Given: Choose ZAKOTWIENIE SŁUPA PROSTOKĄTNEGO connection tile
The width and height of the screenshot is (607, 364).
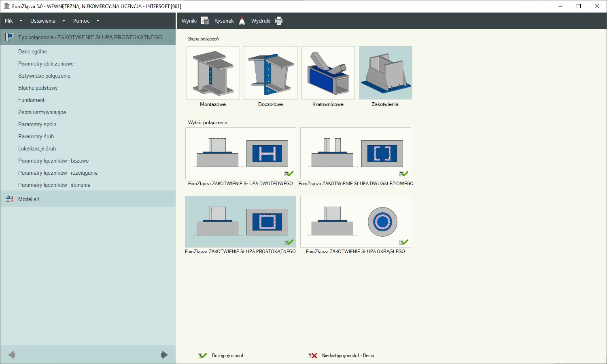Looking at the screenshot, I should pos(241,222).
